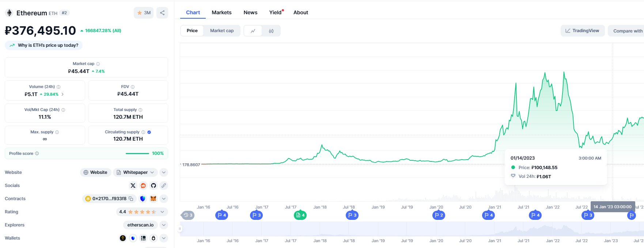The image size is (644, 248).
Task: Add token to MetaMask via fox icon
Action: click(154, 199)
